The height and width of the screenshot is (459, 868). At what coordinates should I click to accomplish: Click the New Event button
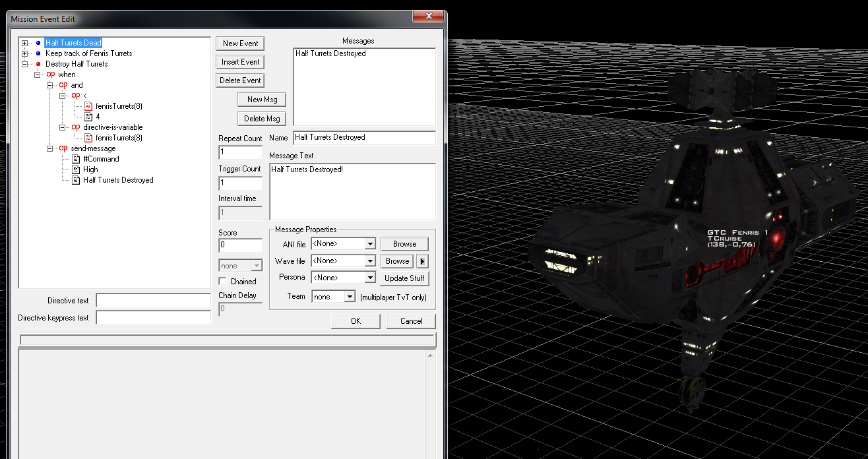(x=240, y=44)
